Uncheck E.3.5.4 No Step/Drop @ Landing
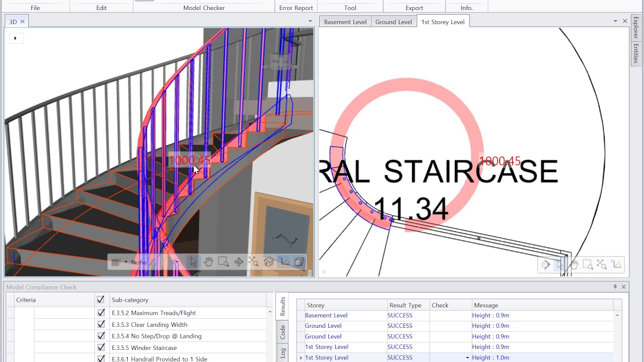This screenshot has height=362, width=644. coord(101,336)
